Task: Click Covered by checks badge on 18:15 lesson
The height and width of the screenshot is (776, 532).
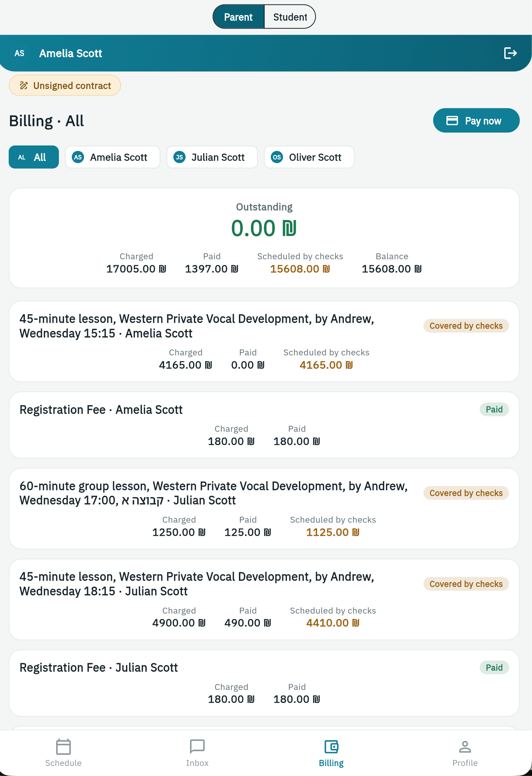Action: point(466,584)
